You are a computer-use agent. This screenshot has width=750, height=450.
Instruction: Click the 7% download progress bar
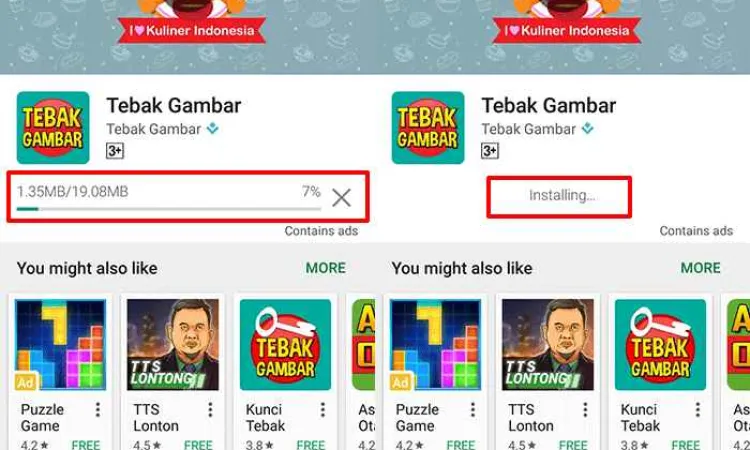[x=169, y=209]
